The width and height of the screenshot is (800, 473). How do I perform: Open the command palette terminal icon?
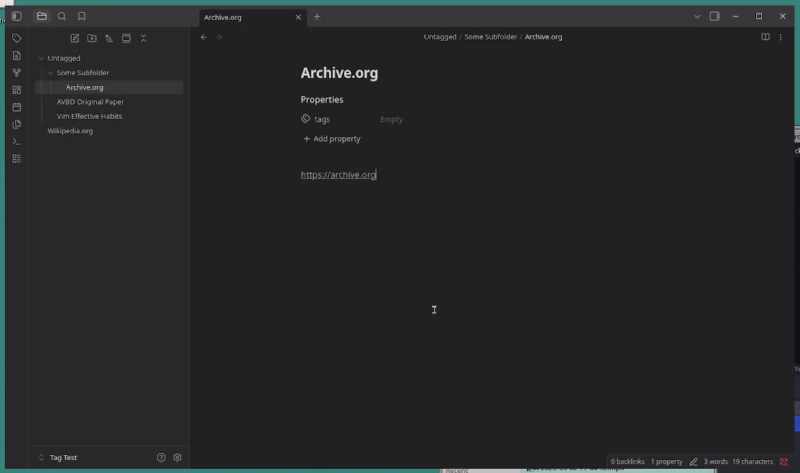(x=16, y=142)
